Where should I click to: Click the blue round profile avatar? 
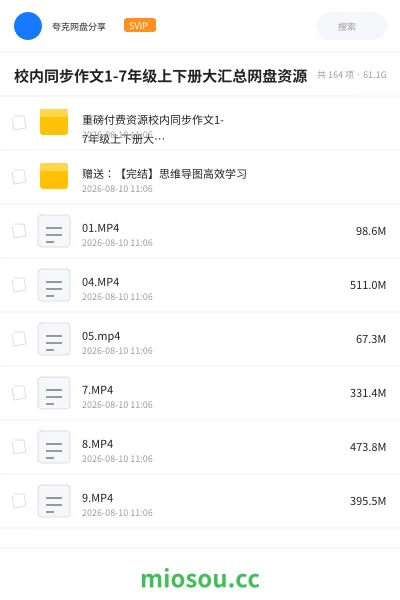click(x=28, y=26)
